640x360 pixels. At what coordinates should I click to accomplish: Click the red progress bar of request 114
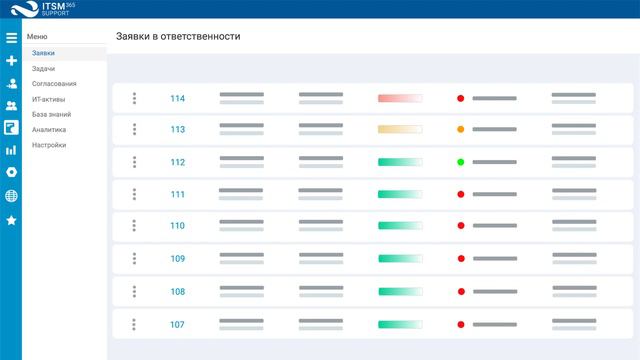(400, 98)
